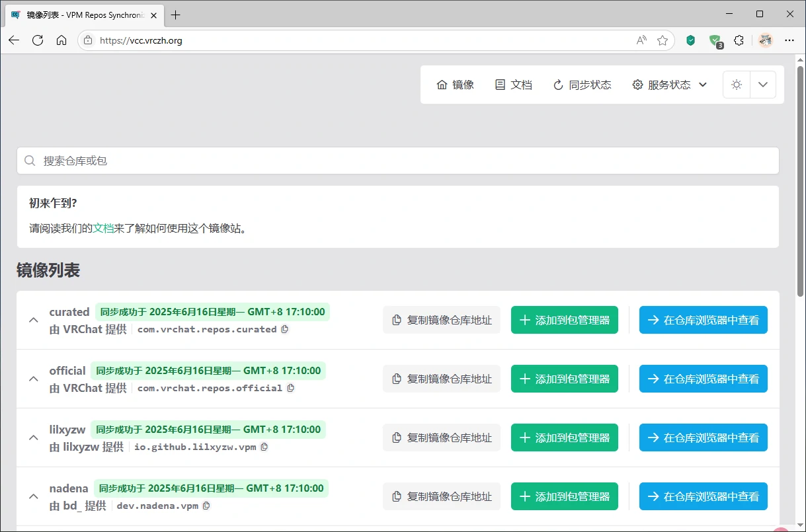
Task: Go to browser home icon
Action: coord(61,40)
